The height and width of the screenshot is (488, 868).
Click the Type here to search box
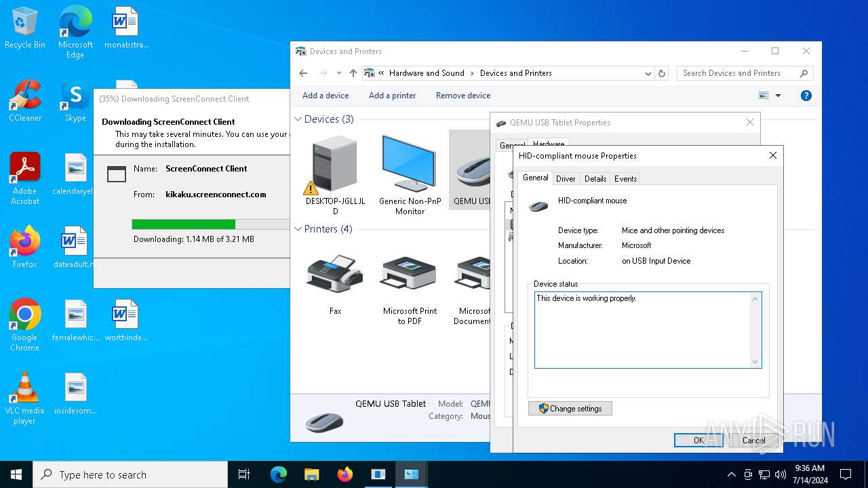tap(130, 474)
